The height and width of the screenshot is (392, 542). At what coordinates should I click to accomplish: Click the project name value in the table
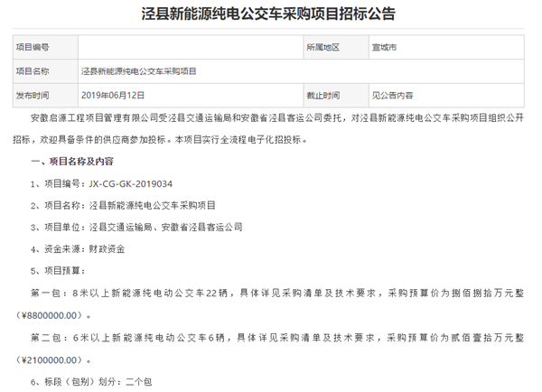138,70
